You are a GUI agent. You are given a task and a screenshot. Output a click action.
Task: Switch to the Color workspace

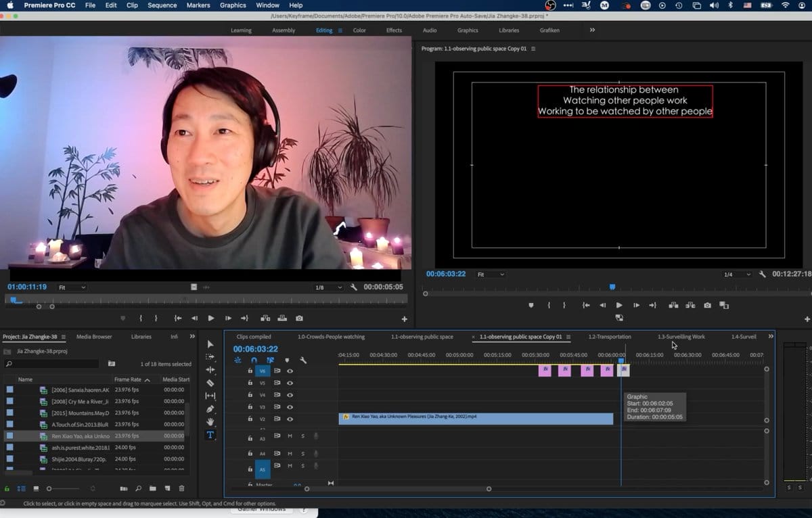(359, 30)
